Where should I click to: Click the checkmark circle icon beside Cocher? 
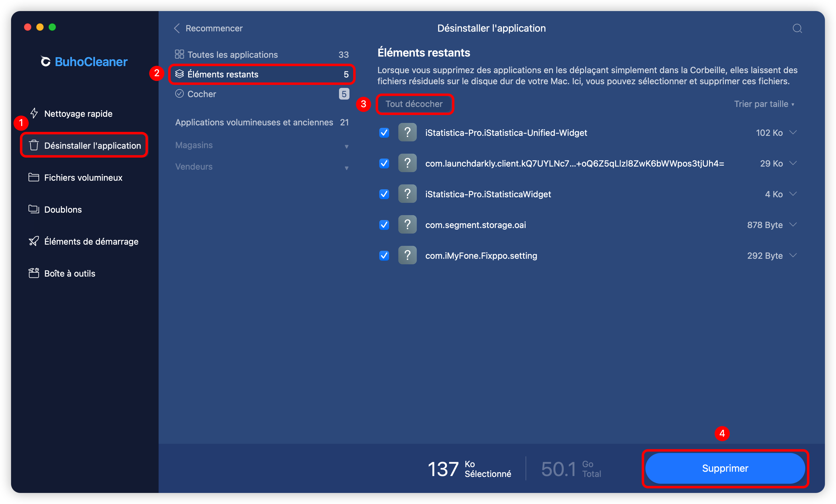click(x=179, y=94)
